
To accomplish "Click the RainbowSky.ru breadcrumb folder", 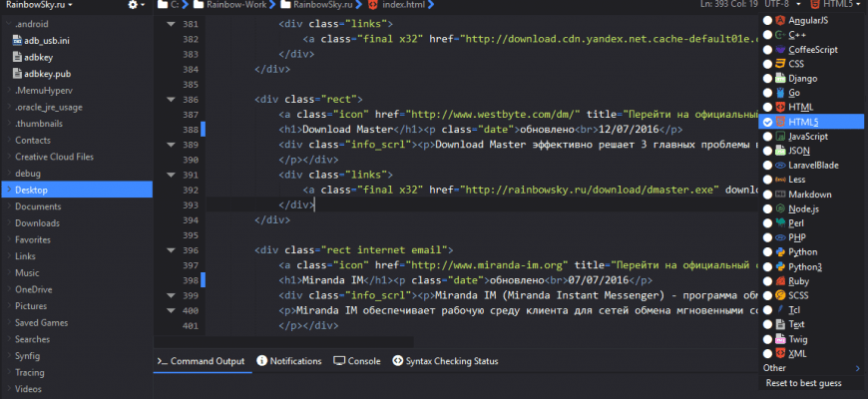I will [315, 5].
